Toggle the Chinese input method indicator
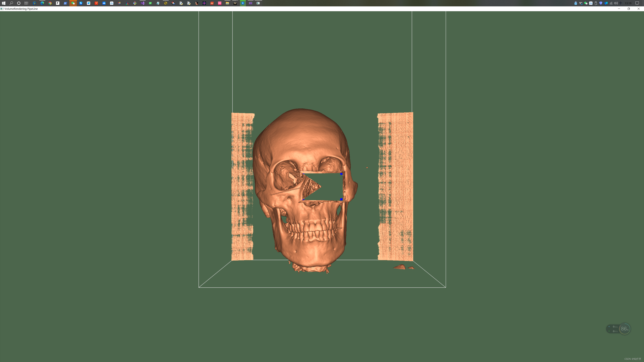The width and height of the screenshot is (644, 362). click(621, 3)
